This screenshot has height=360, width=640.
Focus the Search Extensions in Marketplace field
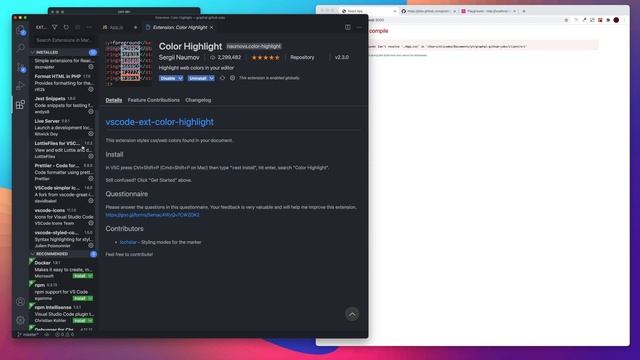(x=64, y=40)
